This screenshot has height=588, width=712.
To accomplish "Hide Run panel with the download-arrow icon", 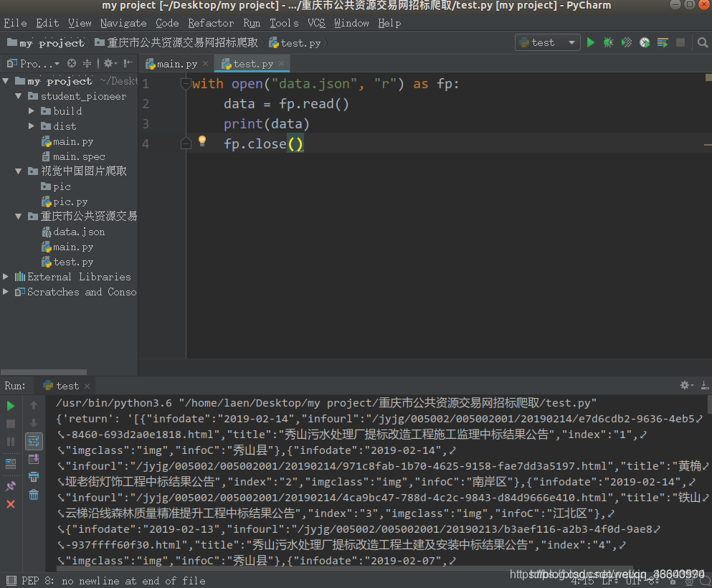I will 705,386.
